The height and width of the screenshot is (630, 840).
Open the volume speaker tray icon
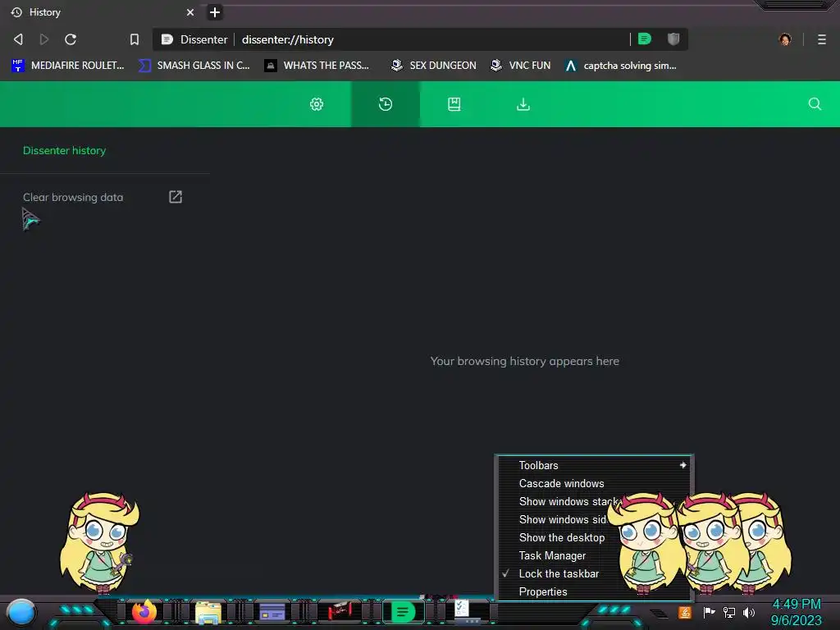pos(749,613)
